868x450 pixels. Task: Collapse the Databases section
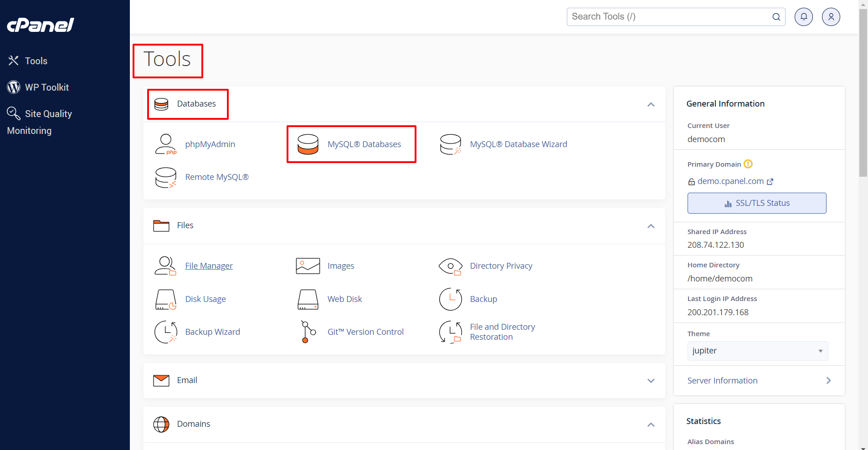(651, 104)
